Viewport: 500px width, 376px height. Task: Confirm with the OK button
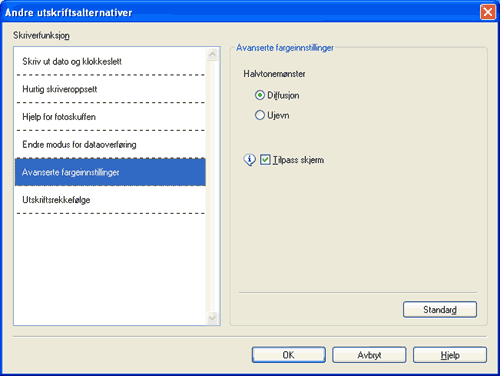[x=289, y=355]
